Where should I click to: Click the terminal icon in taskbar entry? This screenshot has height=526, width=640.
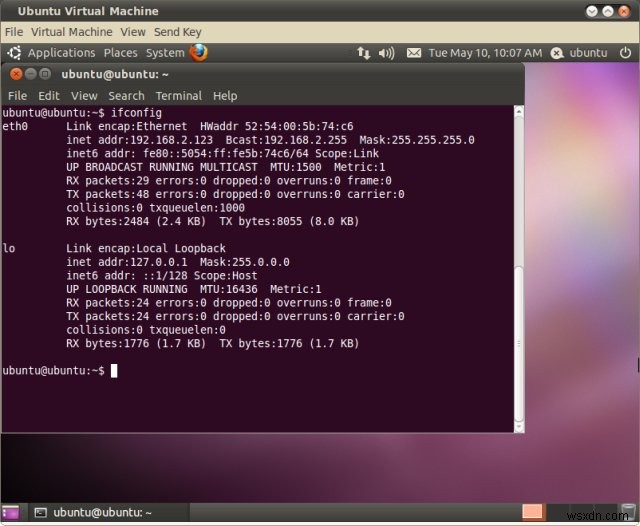pyautogui.click(x=40, y=513)
